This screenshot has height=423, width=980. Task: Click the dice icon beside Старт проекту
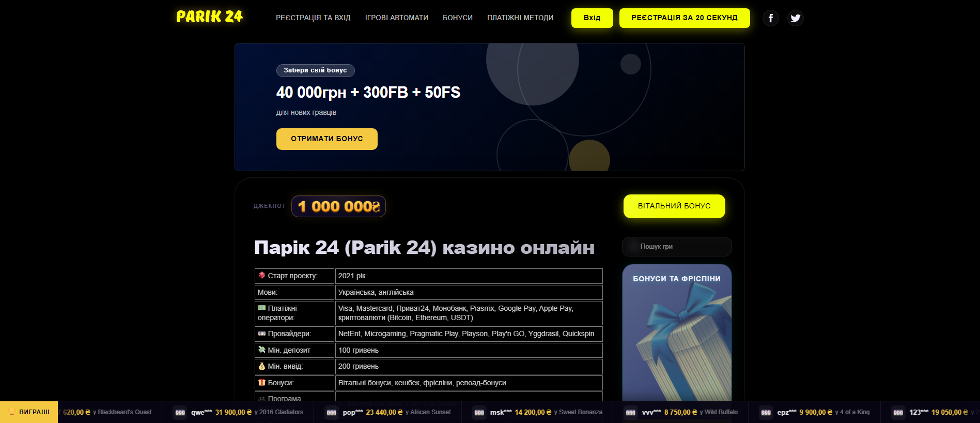(x=262, y=275)
